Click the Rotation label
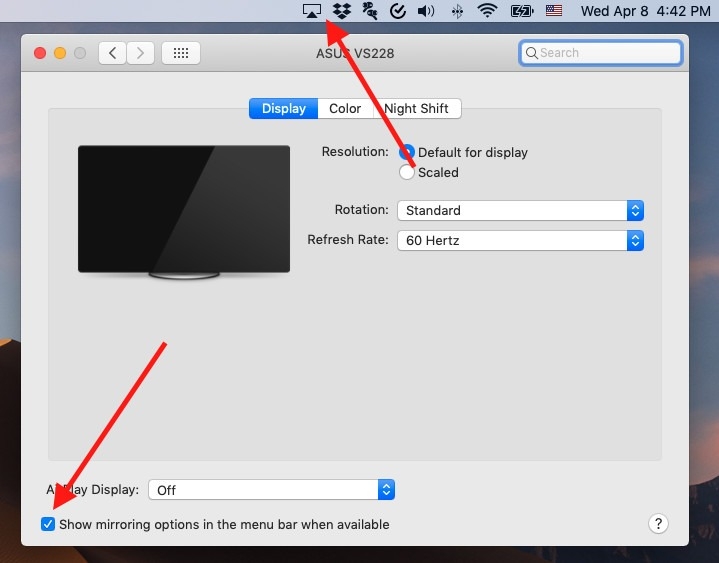719x563 pixels. coord(361,210)
